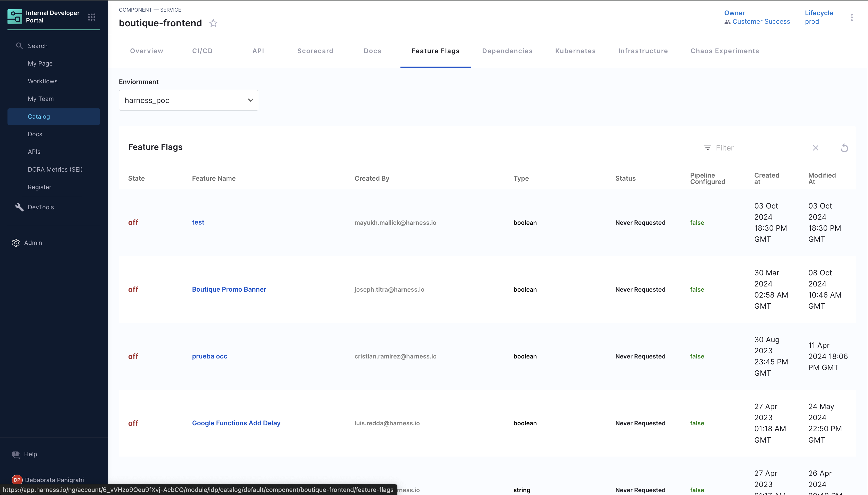
Task: Open the Chaos Experiments tab
Action: point(724,51)
